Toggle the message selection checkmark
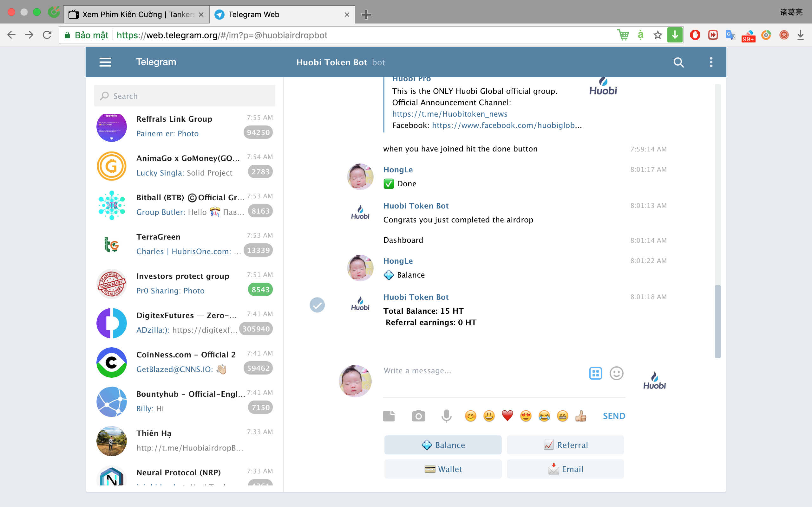The height and width of the screenshot is (507, 812). (317, 305)
